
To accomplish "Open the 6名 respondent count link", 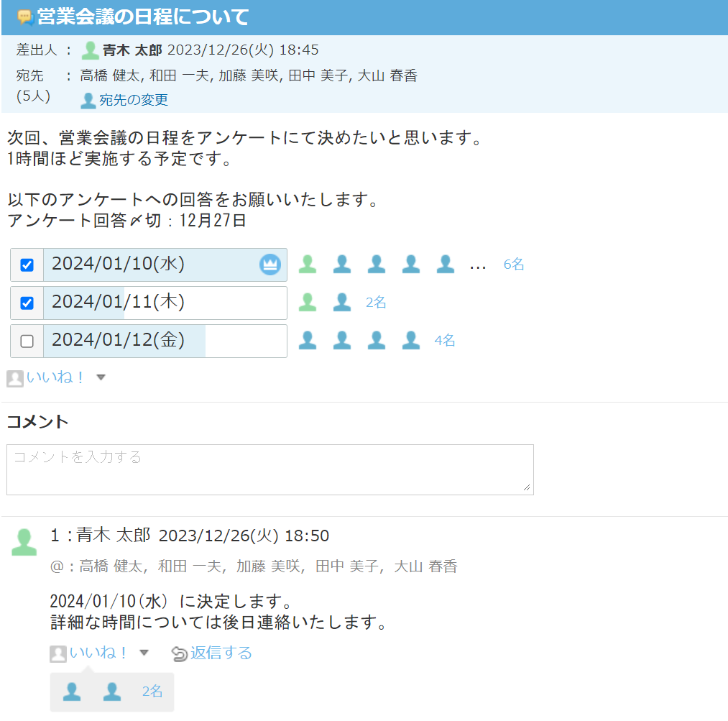I will tap(514, 264).
